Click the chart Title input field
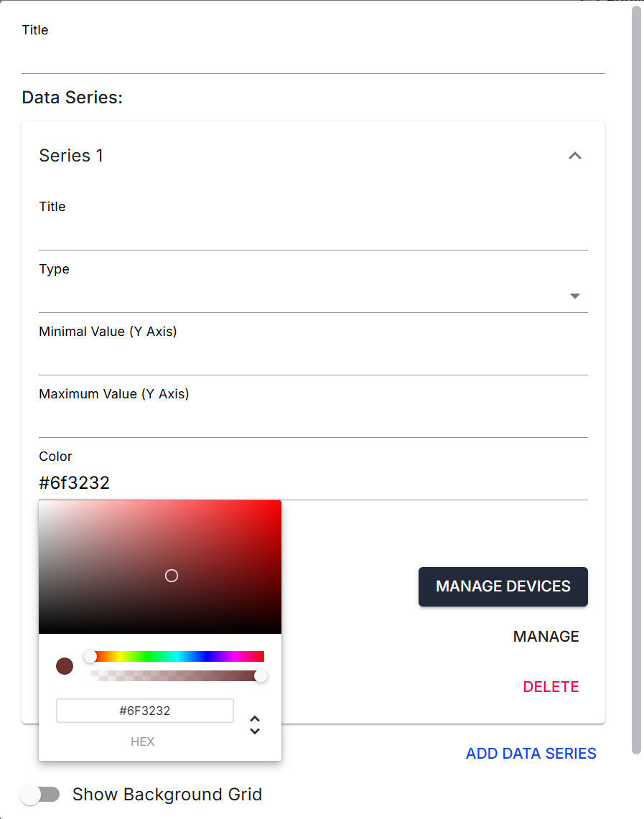This screenshot has width=644, height=819. click(x=313, y=57)
